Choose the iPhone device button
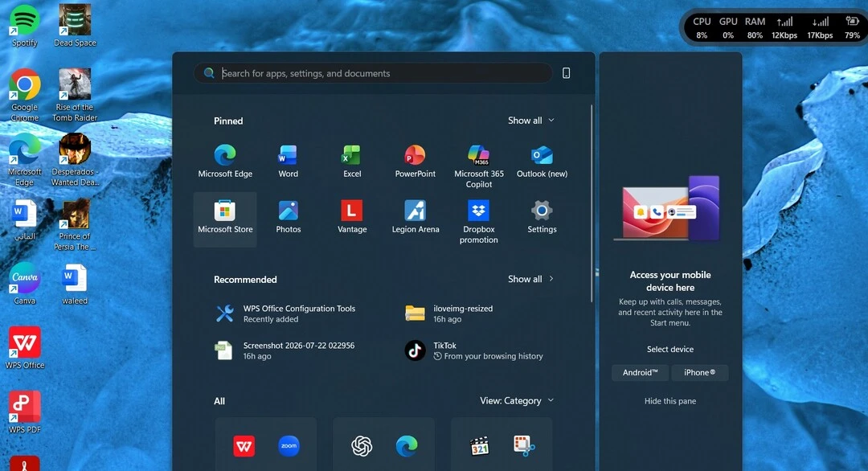The width and height of the screenshot is (868, 471). [x=699, y=372]
